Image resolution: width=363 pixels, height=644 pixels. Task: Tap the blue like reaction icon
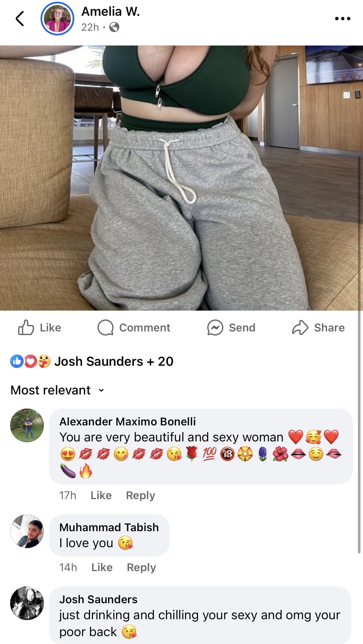click(17, 361)
